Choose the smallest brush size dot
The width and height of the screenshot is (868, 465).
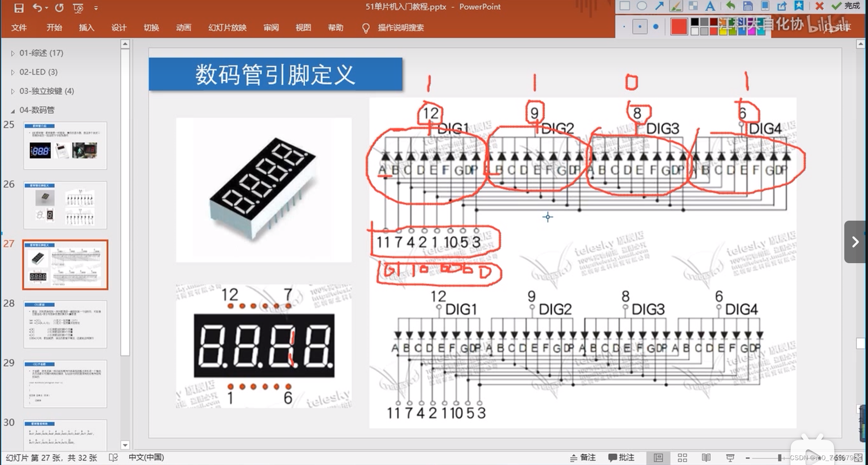[624, 27]
